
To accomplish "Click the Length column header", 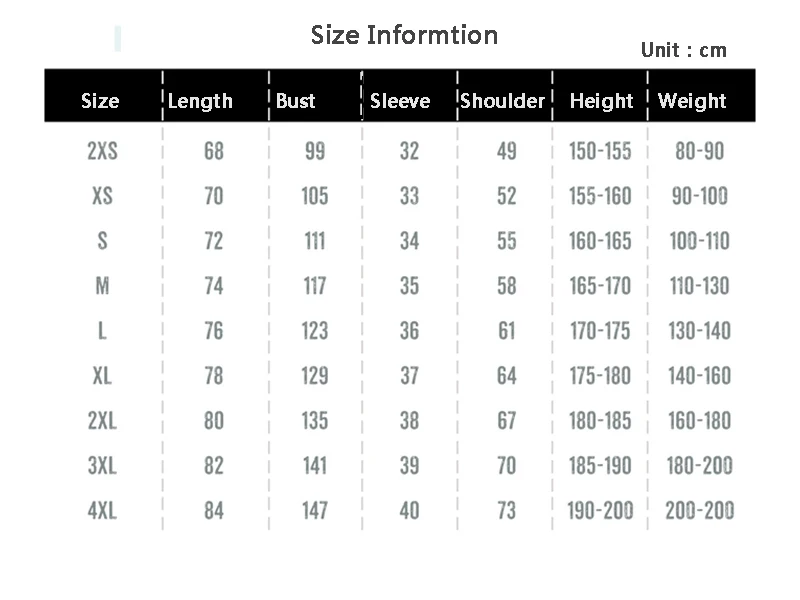I will tap(200, 101).
